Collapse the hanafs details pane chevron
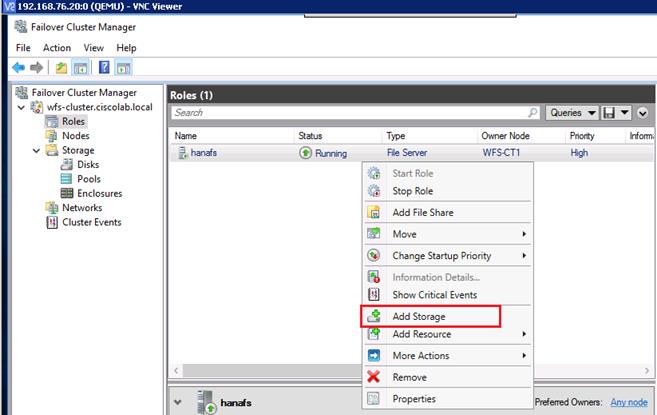Screen dimensions: 657x415 pyautogui.click(x=178, y=402)
